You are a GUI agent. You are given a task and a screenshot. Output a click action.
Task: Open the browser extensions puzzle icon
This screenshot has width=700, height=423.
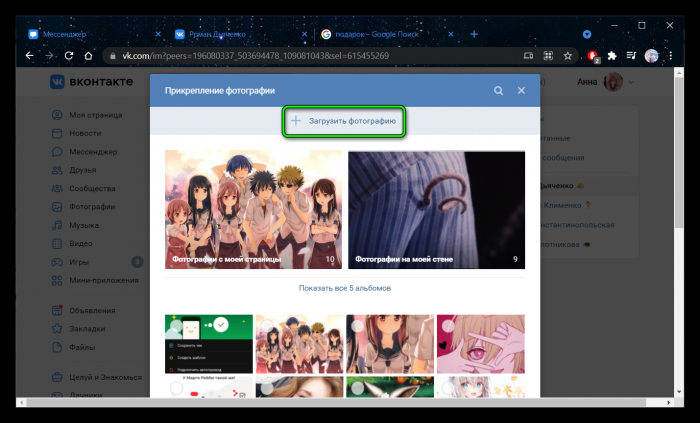(612, 56)
